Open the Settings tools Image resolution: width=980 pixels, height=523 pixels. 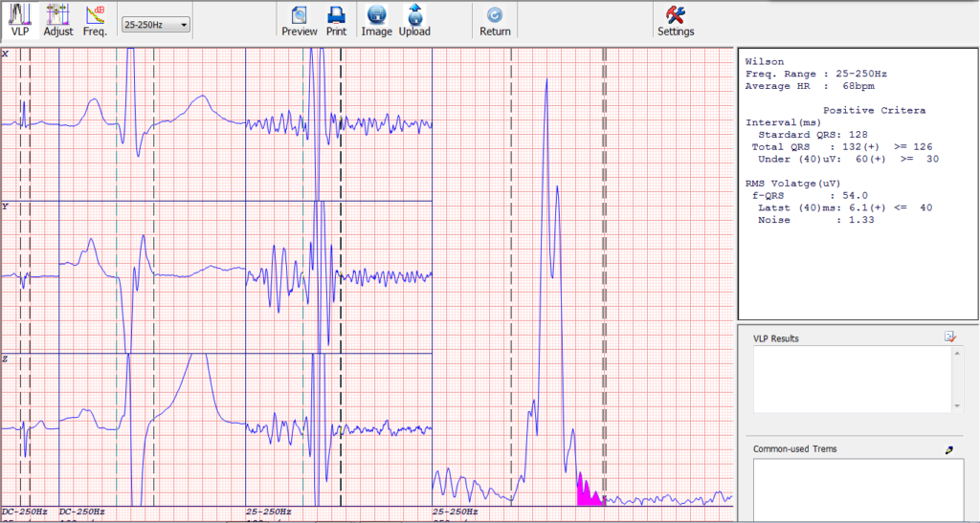pyautogui.click(x=676, y=20)
